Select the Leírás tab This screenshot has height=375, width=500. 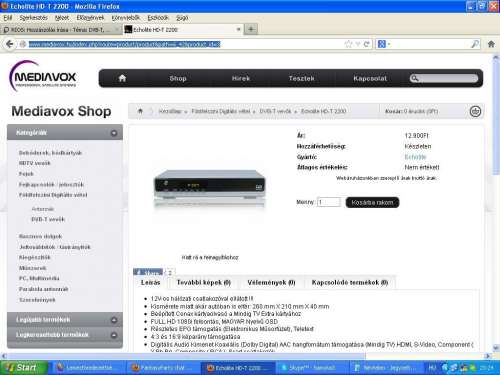(150, 282)
